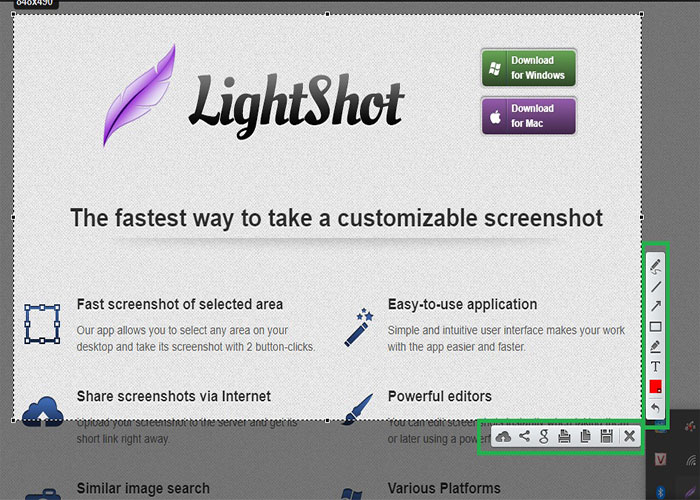The width and height of the screenshot is (700, 500).
Task: Print the screenshot
Action: tap(565, 436)
